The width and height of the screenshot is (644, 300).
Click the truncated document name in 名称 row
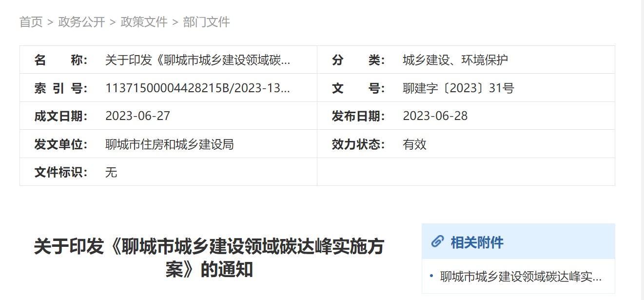pos(197,60)
